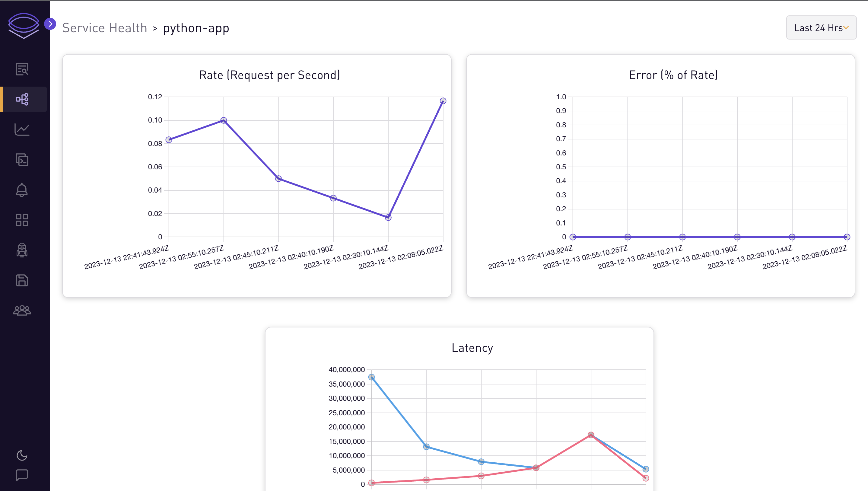Toggle dark mode with the moon icon
868x491 pixels.
coord(22,455)
